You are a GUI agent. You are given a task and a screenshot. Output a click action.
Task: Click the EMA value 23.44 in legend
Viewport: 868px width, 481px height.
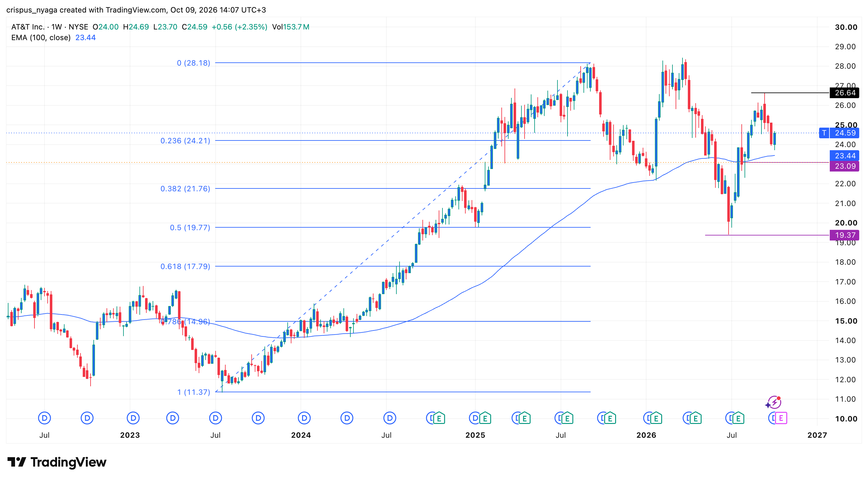click(86, 38)
